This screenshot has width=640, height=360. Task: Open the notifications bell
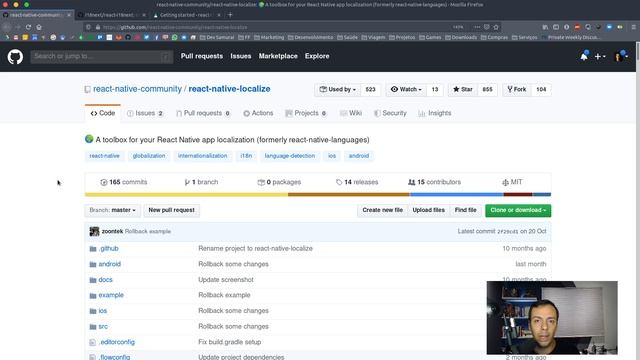pos(584,56)
